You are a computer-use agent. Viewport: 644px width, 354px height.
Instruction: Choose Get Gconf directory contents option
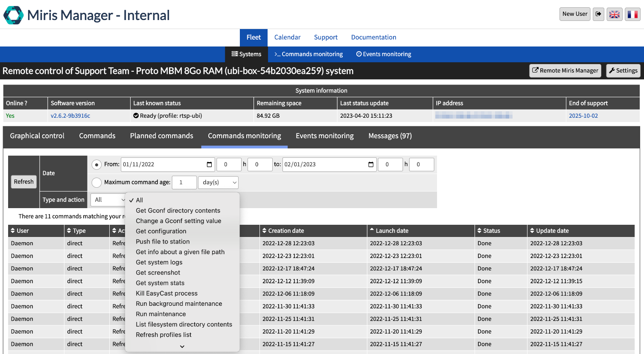click(x=183, y=211)
